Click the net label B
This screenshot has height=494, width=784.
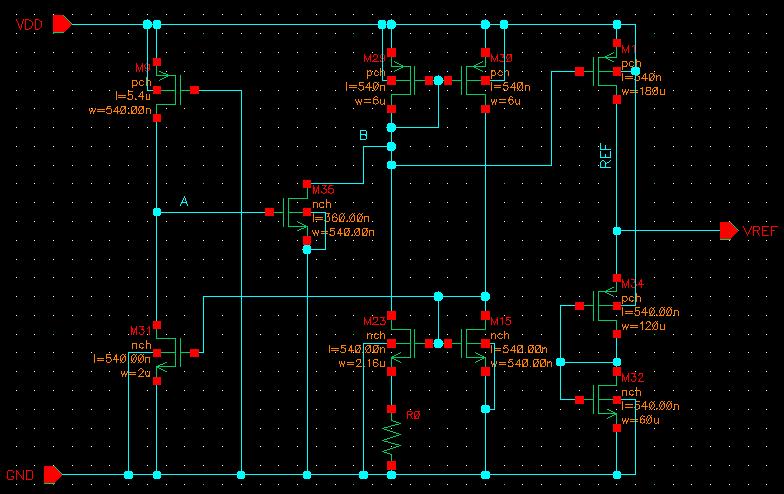point(364,136)
